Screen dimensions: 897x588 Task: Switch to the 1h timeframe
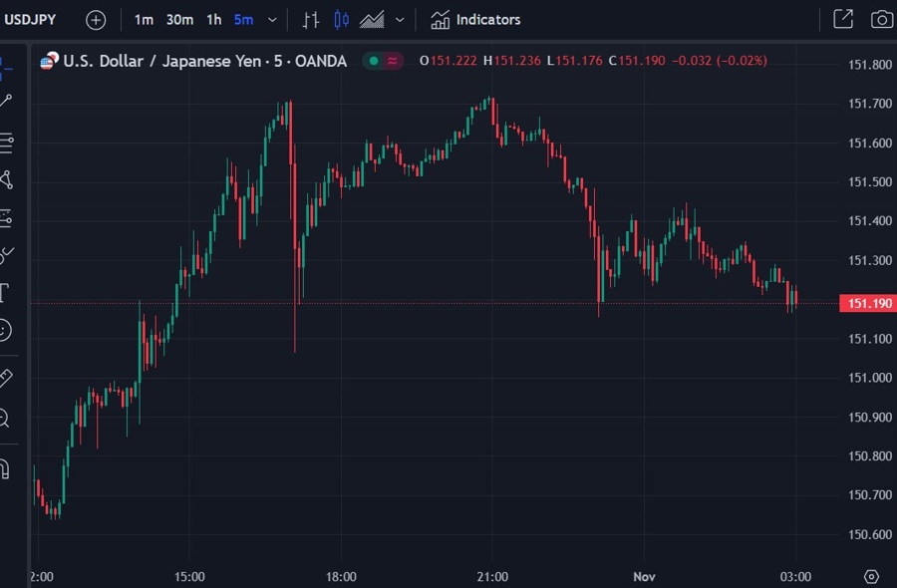[214, 20]
